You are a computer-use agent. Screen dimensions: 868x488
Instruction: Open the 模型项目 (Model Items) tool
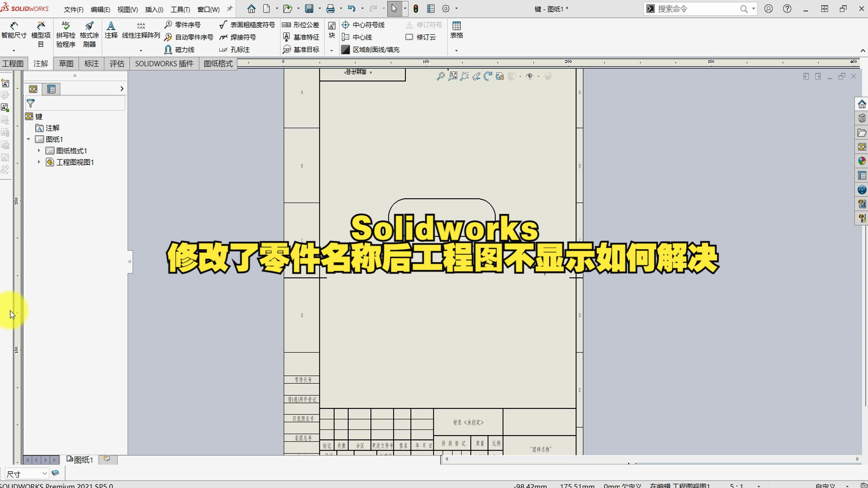pos(40,32)
